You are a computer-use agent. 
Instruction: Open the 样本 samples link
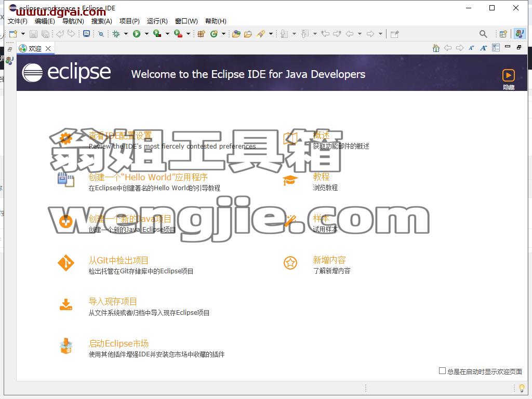pos(321,219)
